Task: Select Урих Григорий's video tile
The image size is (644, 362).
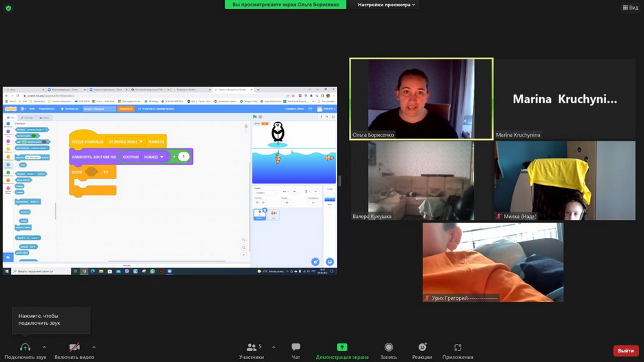Action: click(x=493, y=262)
